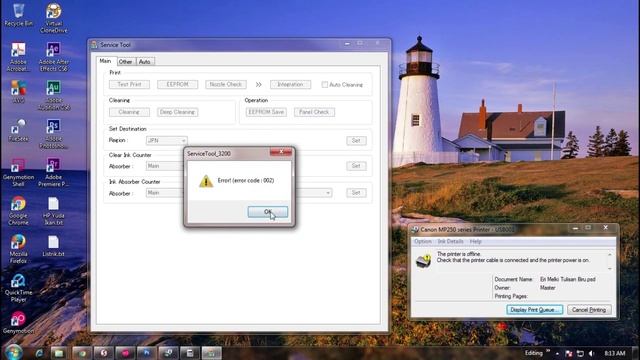Select the Adobe Acrobat desktop shortcut

pos(18,57)
